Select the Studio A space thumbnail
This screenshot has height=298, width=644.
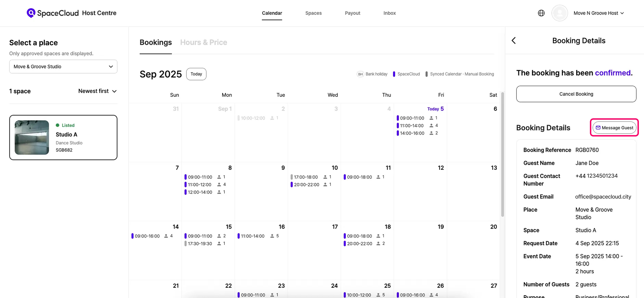tap(32, 137)
